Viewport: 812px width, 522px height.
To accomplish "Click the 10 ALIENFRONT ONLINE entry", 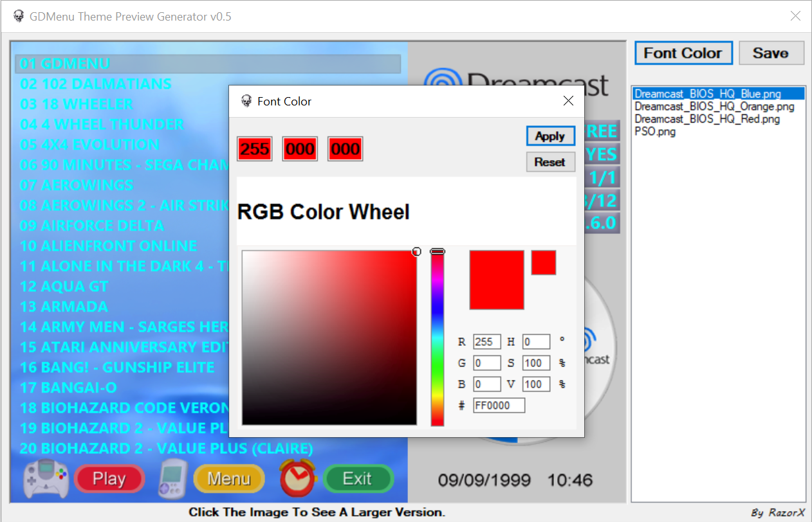I will click(x=109, y=246).
